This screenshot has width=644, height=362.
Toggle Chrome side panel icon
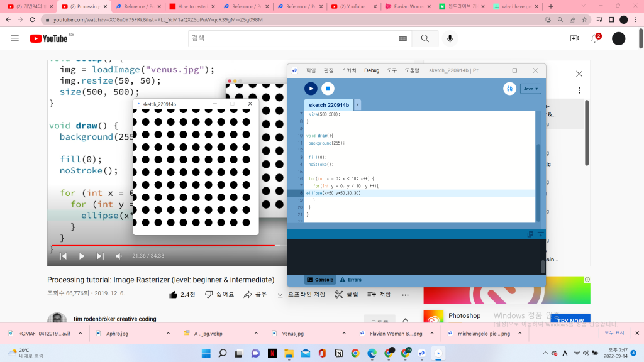point(611,19)
